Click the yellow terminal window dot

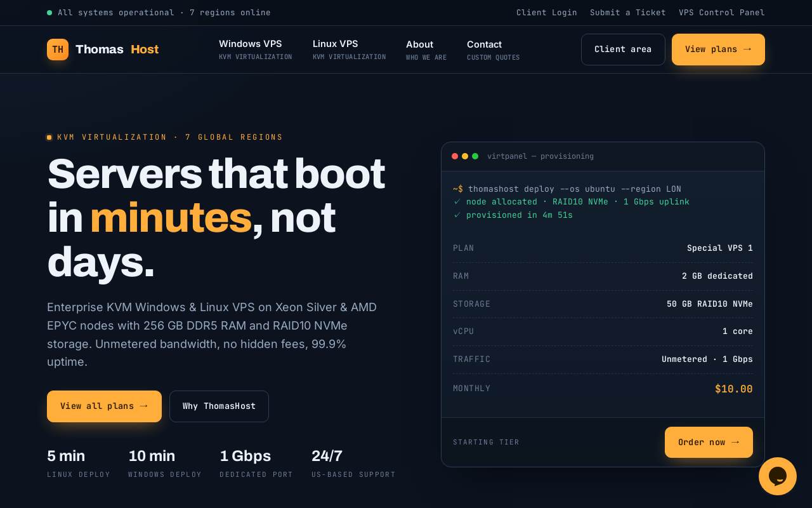tap(465, 156)
